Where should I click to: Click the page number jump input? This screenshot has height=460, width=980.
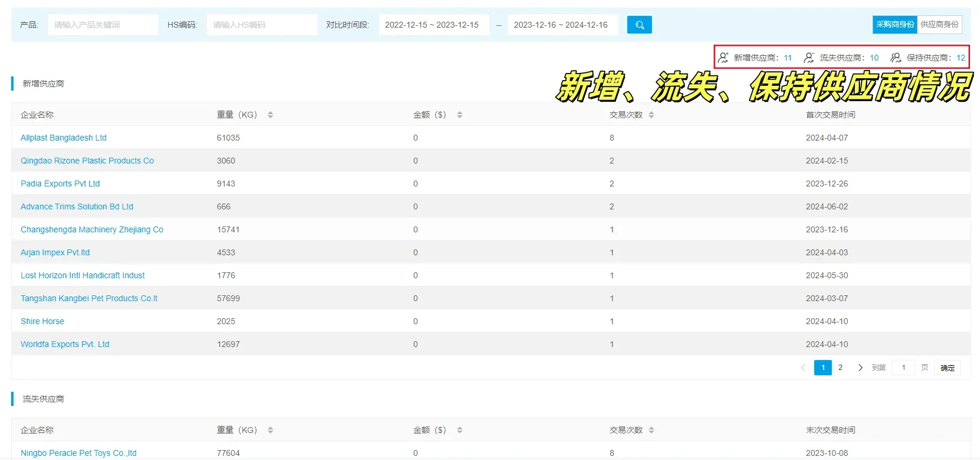[904, 368]
